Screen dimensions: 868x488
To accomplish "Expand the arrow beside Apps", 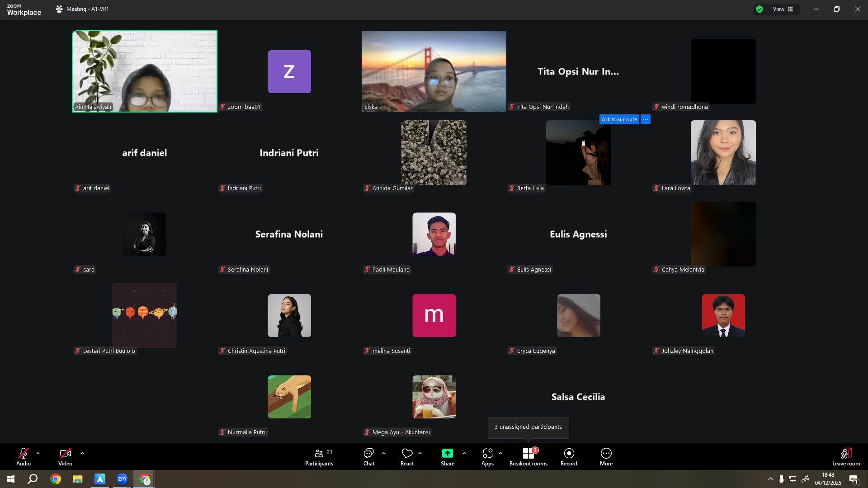I will click(500, 453).
